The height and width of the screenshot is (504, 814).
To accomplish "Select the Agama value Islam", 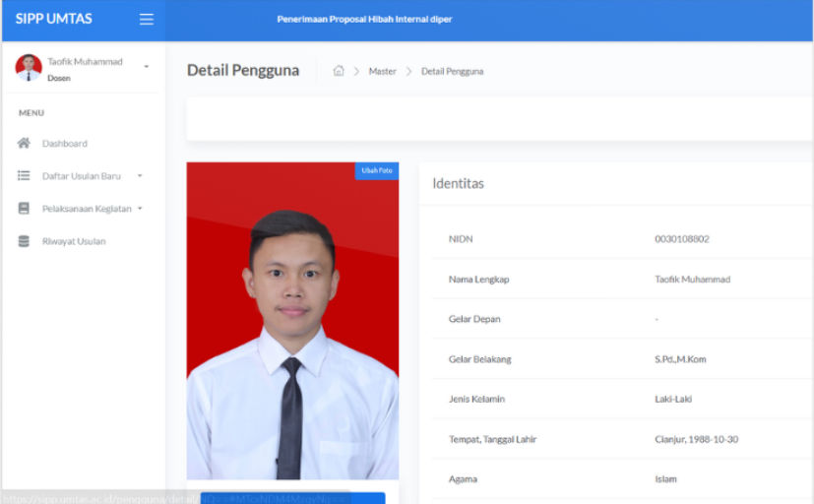I will (x=665, y=479).
